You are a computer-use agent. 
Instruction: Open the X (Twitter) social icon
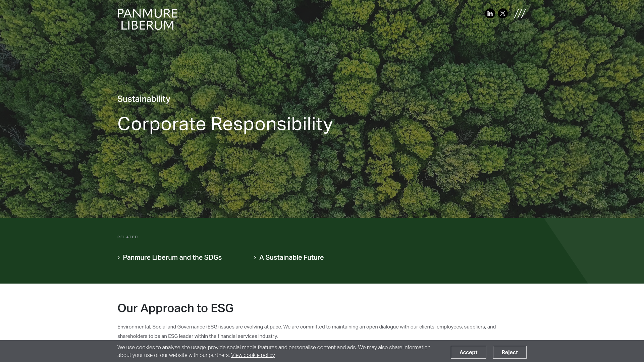(x=503, y=13)
